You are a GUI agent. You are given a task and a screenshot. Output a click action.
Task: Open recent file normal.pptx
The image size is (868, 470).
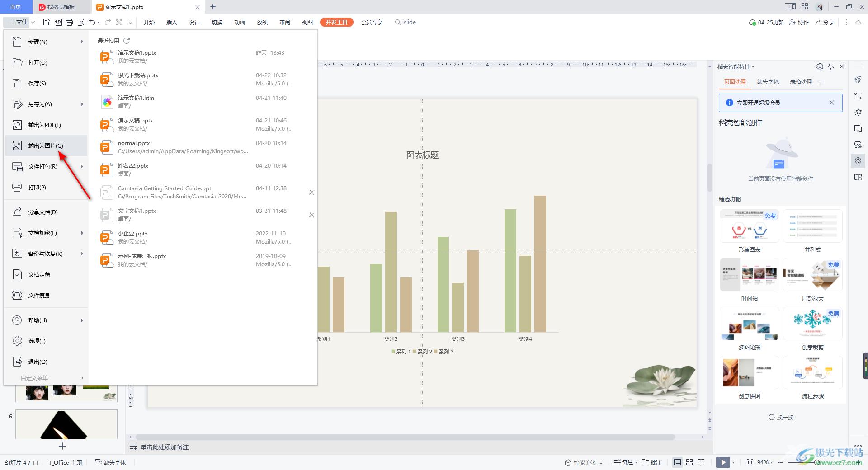[x=203, y=147]
